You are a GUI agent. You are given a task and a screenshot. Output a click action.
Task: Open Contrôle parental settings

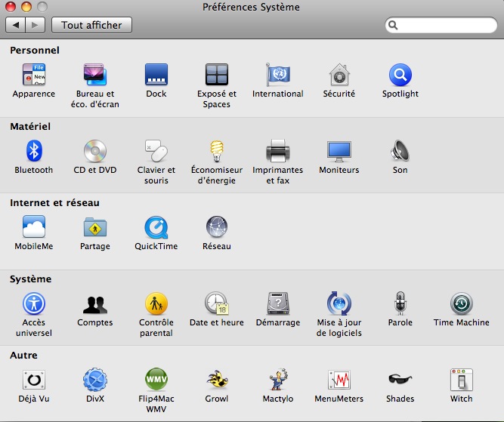pos(156,304)
